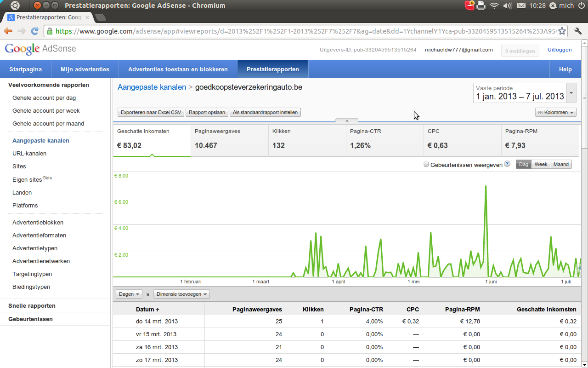
Task: Click the printer tray icon
Action: [481, 6]
